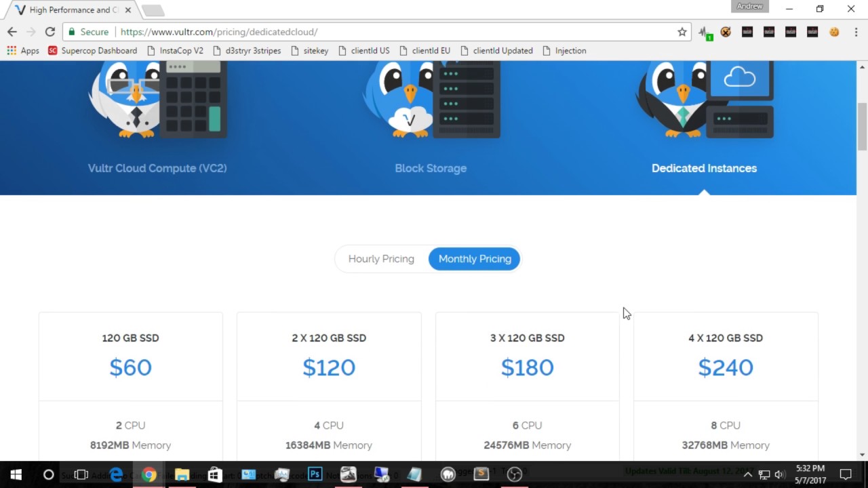The image size is (868, 488).
Task: Open the cookie extension icon
Action: tap(834, 32)
